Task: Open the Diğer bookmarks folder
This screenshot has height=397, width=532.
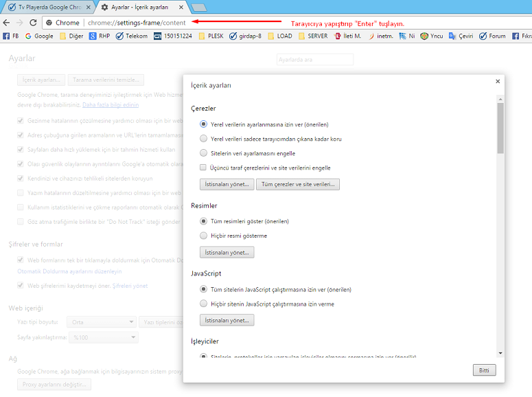Action: (71, 36)
